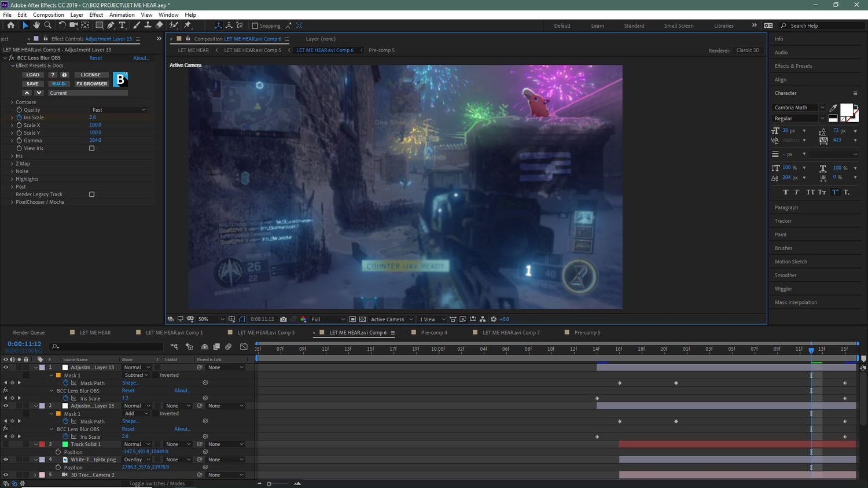Open the Active Camera view dropdown
This screenshot has width=868, height=488.
[x=392, y=319]
